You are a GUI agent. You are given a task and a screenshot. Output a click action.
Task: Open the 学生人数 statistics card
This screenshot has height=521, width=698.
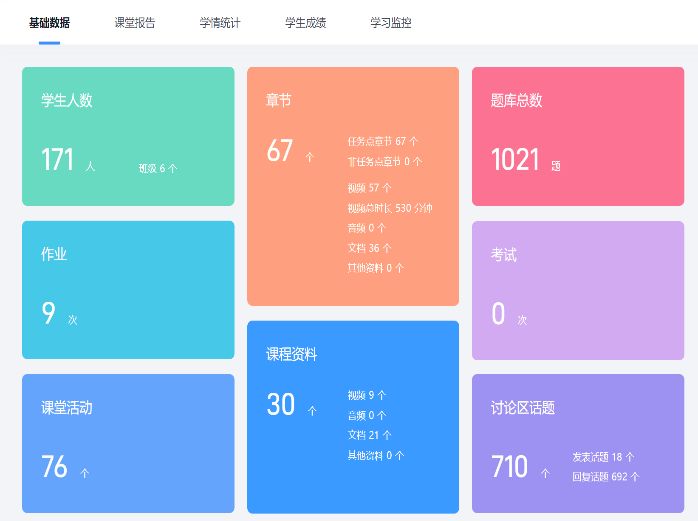coord(128,136)
